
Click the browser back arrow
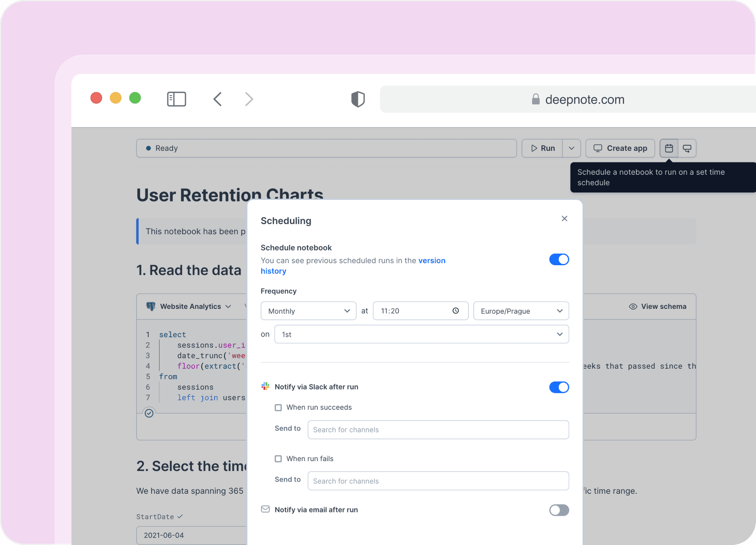[x=218, y=99]
